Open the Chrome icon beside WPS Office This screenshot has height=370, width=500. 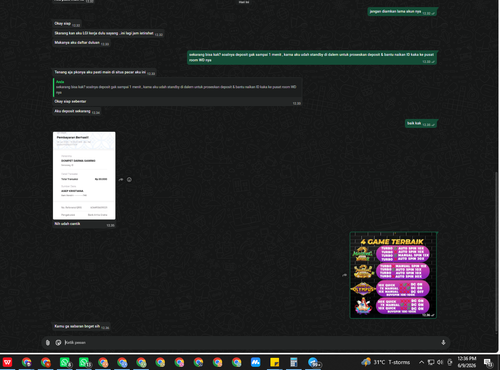point(27,362)
